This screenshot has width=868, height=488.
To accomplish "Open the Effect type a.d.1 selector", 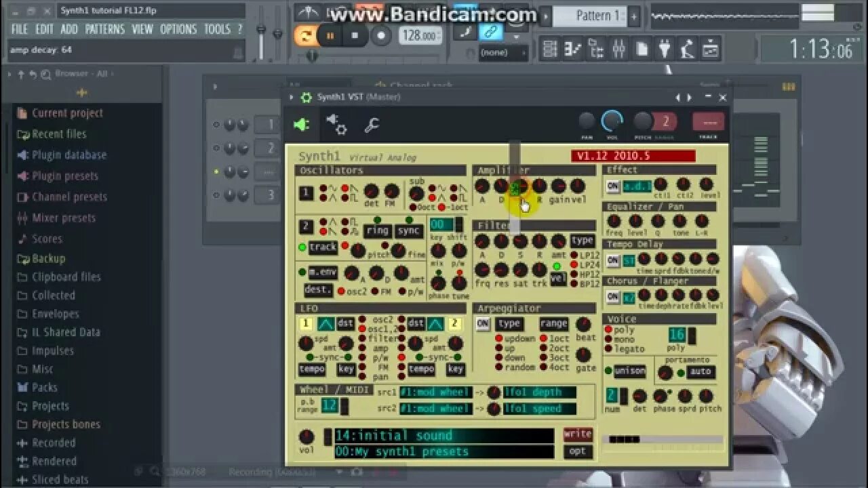I will coord(637,186).
